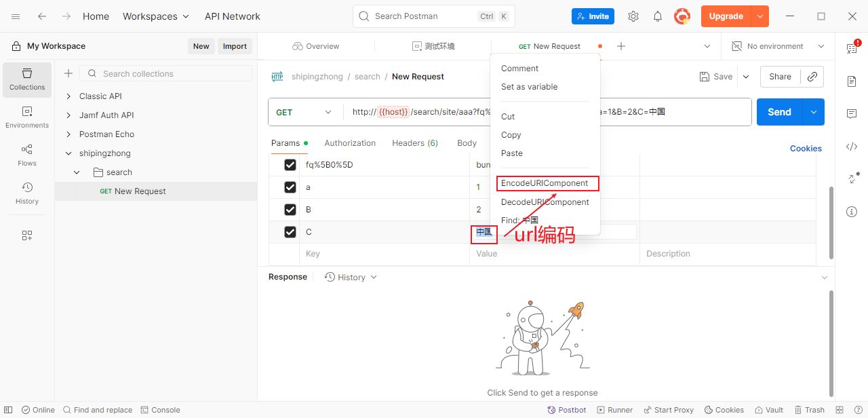The image size is (868, 418).
Task: Open the Collections sidebar panel
Action: (27, 79)
